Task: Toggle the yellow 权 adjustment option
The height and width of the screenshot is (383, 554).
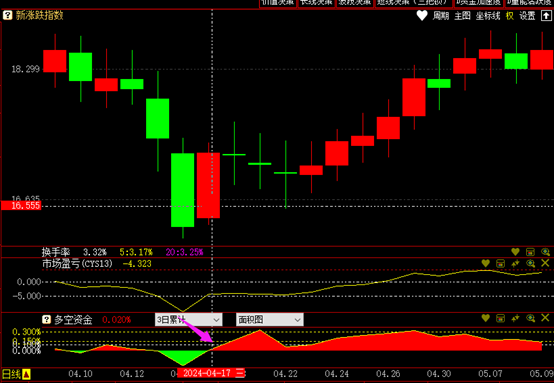Action: [x=509, y=16]
